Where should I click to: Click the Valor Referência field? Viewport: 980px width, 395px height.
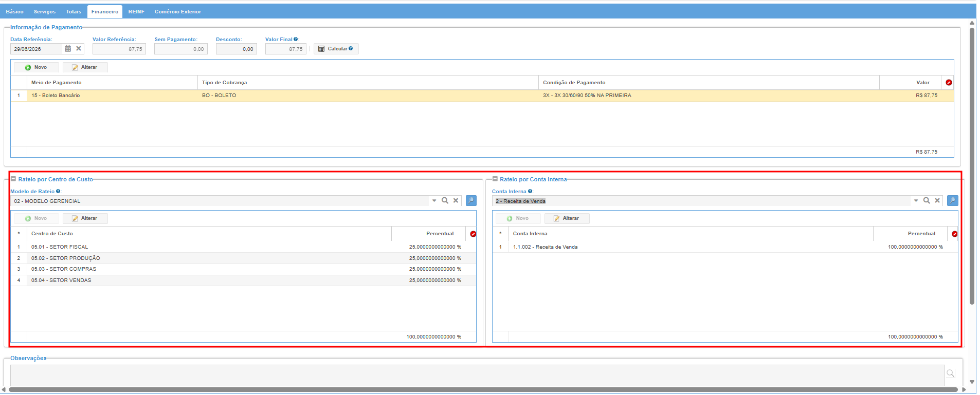click(119, 49)
